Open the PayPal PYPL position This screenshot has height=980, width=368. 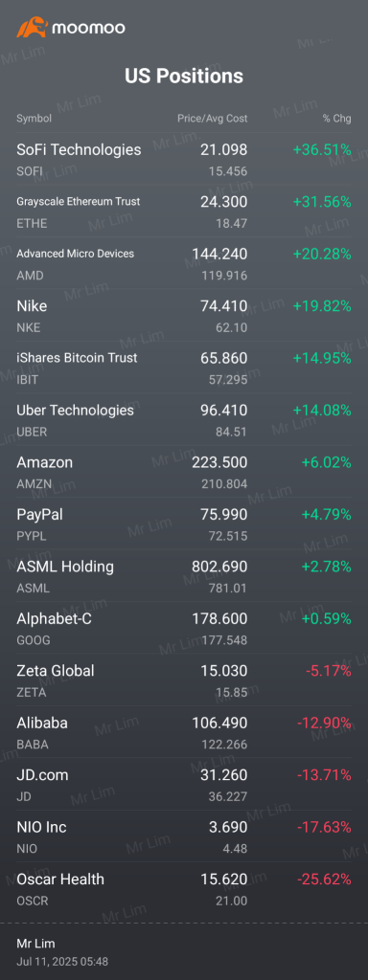point(184,523)
